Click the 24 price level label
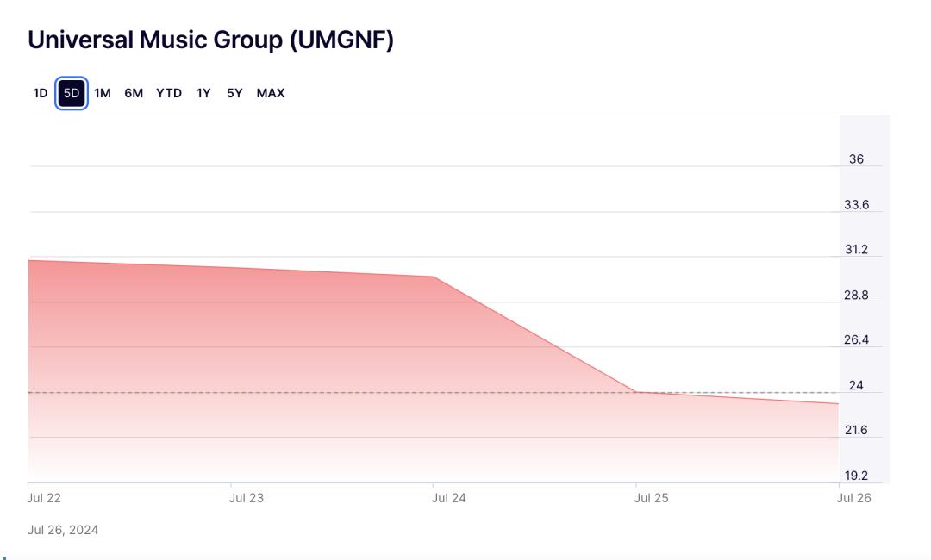The height and width of the screenshot is (560, 931). pos(856,385)
